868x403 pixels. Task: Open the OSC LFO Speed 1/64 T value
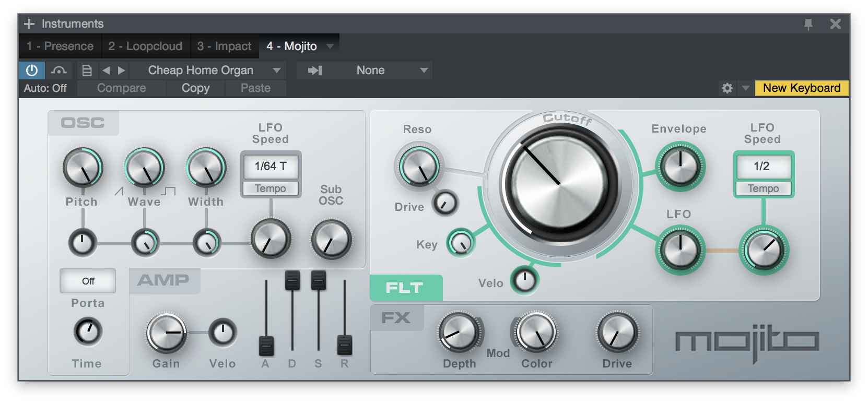tap(271, 167)
